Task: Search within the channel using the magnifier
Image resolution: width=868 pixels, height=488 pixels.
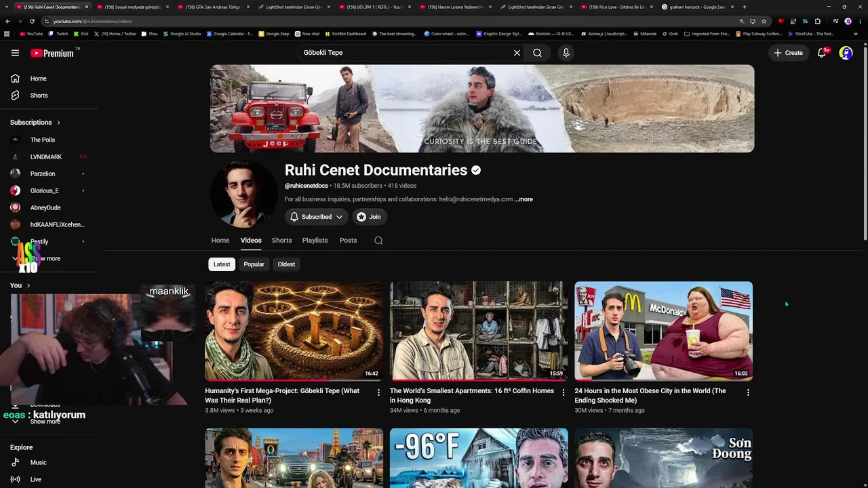Action: point(378,241)
